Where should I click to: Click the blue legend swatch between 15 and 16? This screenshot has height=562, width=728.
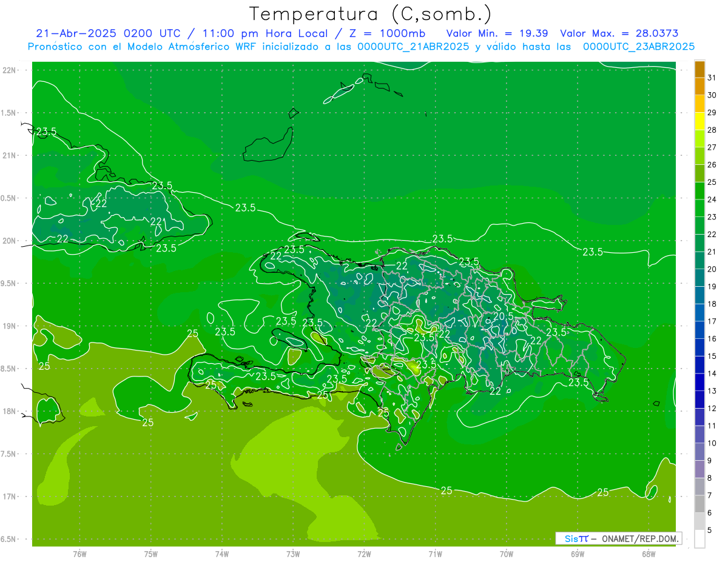(x=699, y=347)
